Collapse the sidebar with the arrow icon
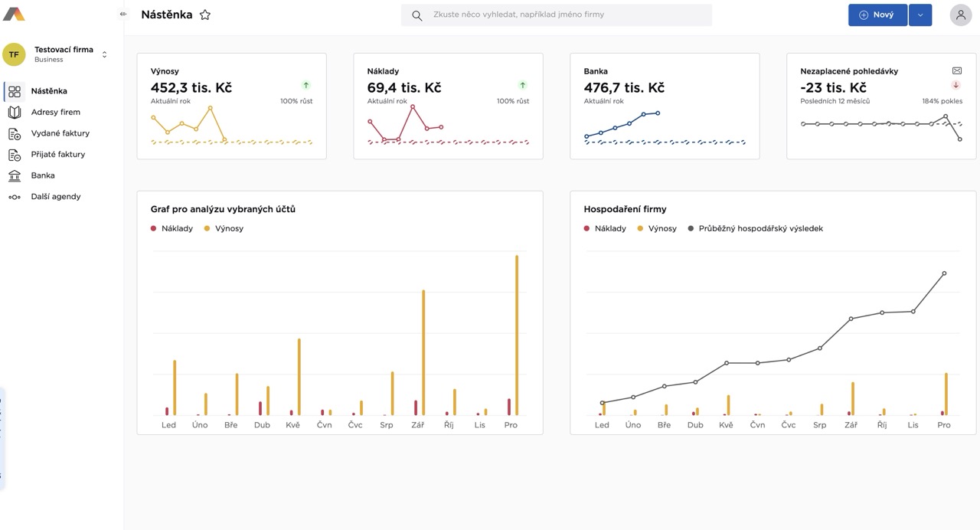 tap(123, 14)
